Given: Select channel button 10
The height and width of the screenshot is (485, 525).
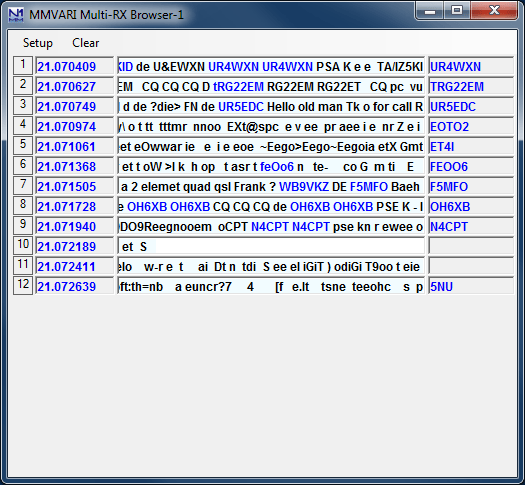Looking at the screenshot, I should 23,245.
